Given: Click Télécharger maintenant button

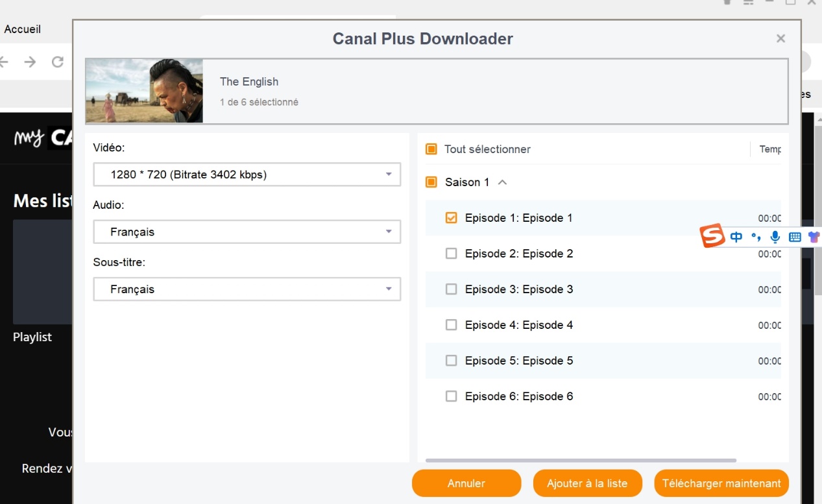Looking at the screenshot, I should [x=721, y=483].
